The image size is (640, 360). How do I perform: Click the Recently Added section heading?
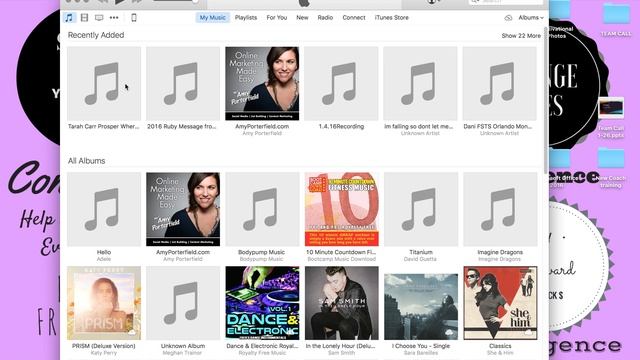[96, 35]
